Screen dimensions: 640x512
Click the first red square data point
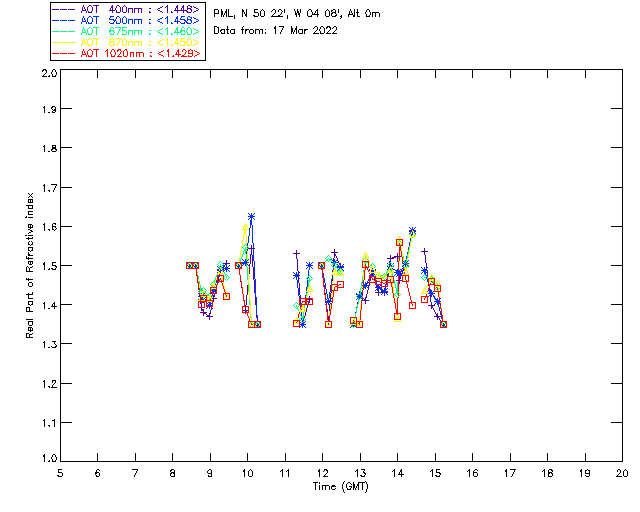coord(189,265)
